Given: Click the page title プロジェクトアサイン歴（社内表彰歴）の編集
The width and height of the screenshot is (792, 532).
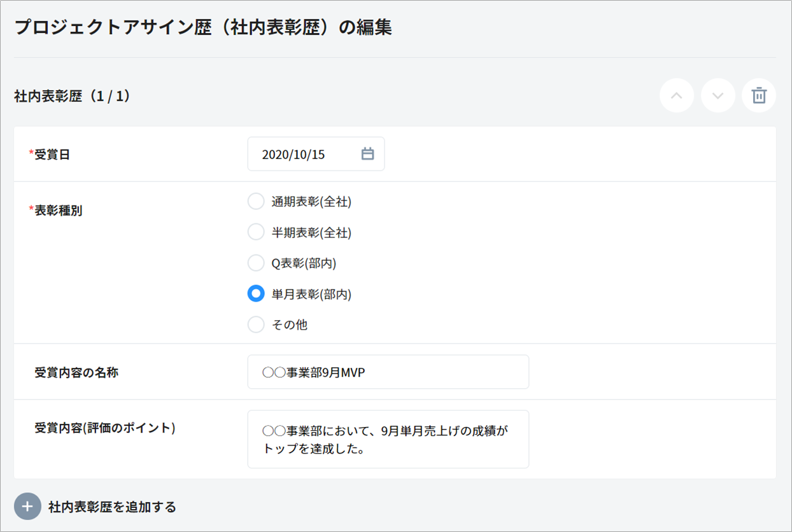Looking at the screenshot, I should pos(202,28).
